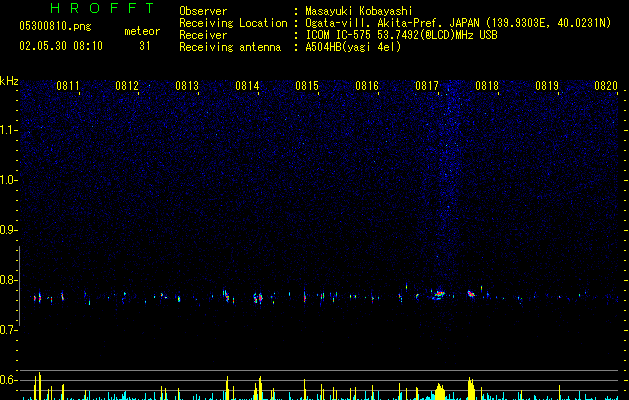Click the ICOM IC-575 53.7492 MHz USB text
Viewport: 629px width, 400px height.
coord(401,35)
